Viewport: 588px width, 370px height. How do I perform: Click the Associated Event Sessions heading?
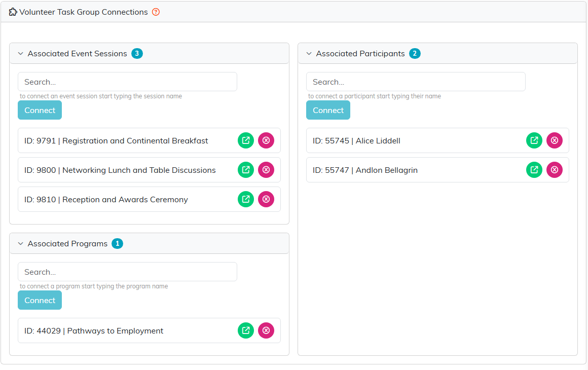pyautogui.click(x=77, y=54)
